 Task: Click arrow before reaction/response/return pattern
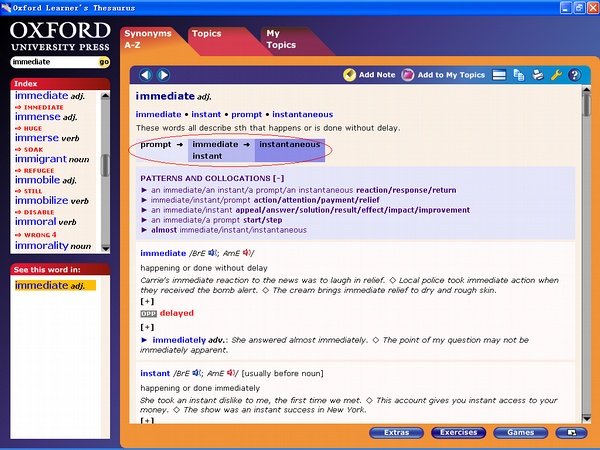(144, 190)
